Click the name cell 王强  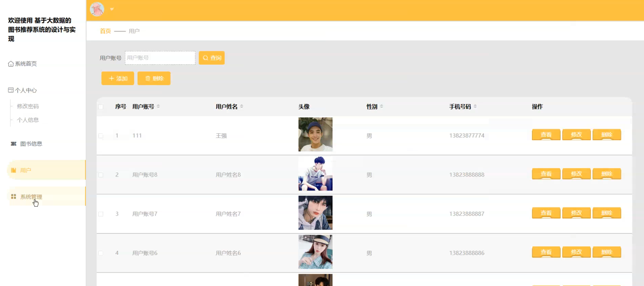[221, 136]
